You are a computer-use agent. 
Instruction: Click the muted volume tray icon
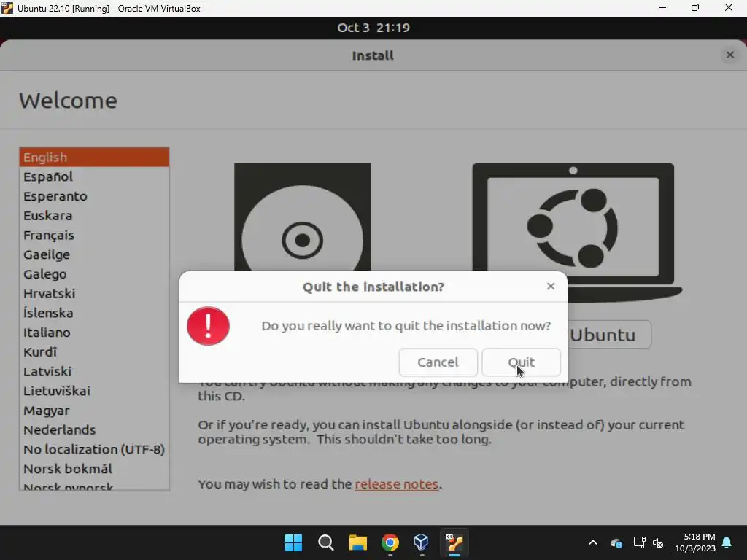pos(659,542)
